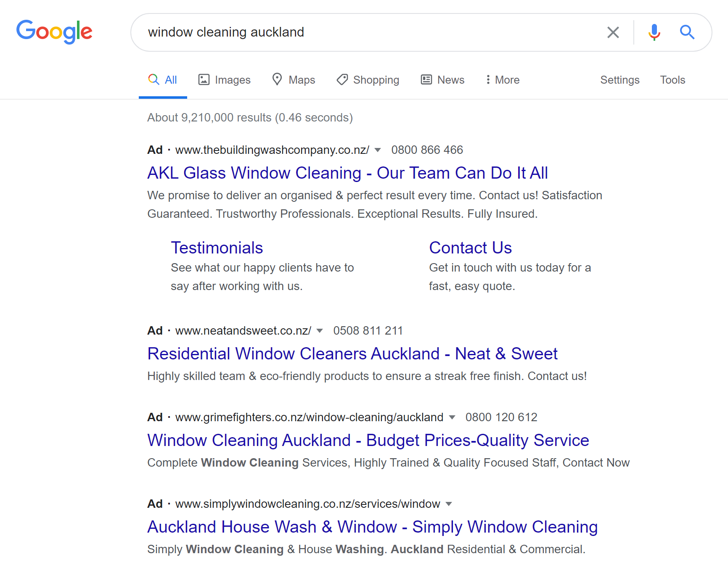Expand the More options menu
Viewport: 728px width, 570px height.
(503, 80)
